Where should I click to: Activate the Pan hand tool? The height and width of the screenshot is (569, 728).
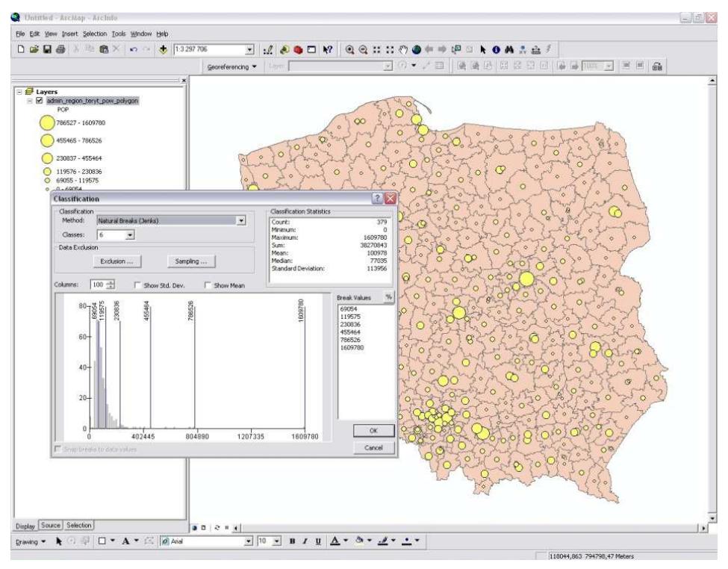pos(403,49)
